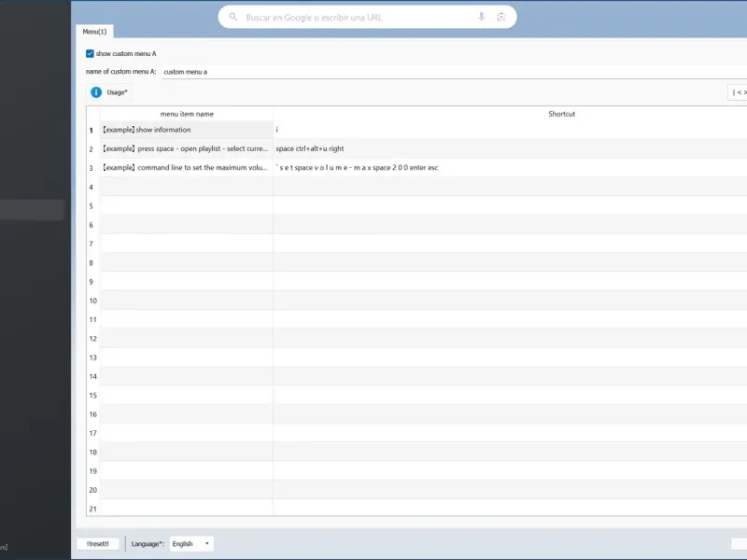Select the show information example cell

[x=187, y=130]
